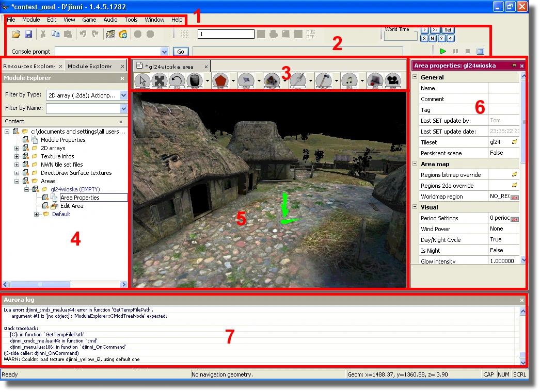Click the Set world time button
This screenshot has width=540, height=392.
coord(448,30)
